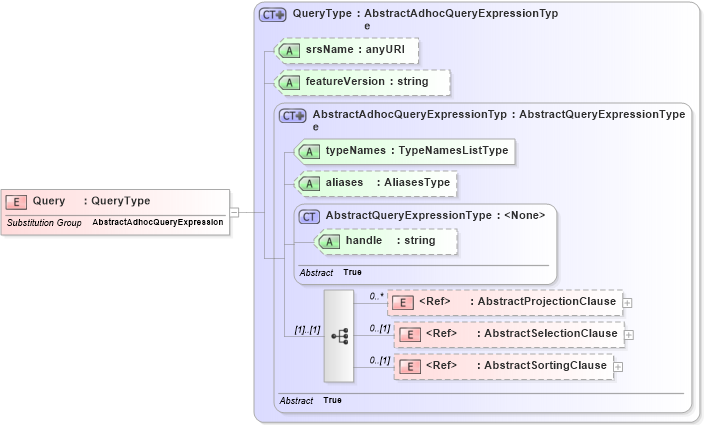Expand the AbstractSortingClause element
704x425 pixels.
[x=618, y=367]
